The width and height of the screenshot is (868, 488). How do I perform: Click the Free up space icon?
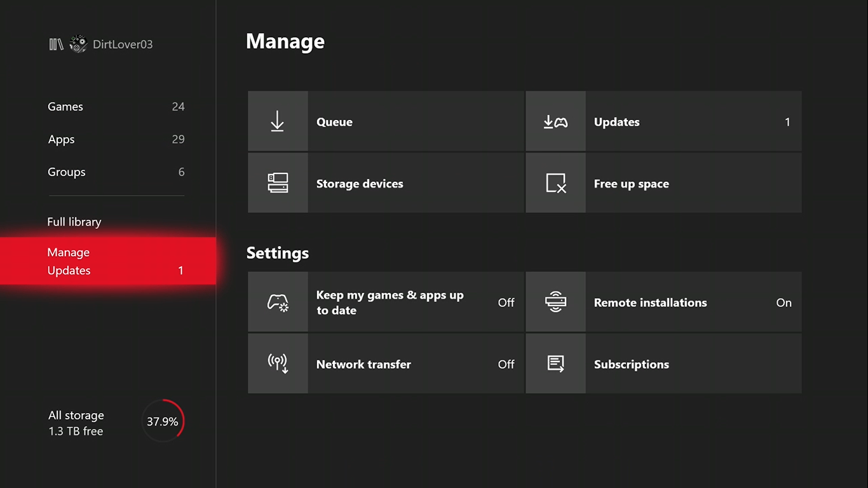555,183
